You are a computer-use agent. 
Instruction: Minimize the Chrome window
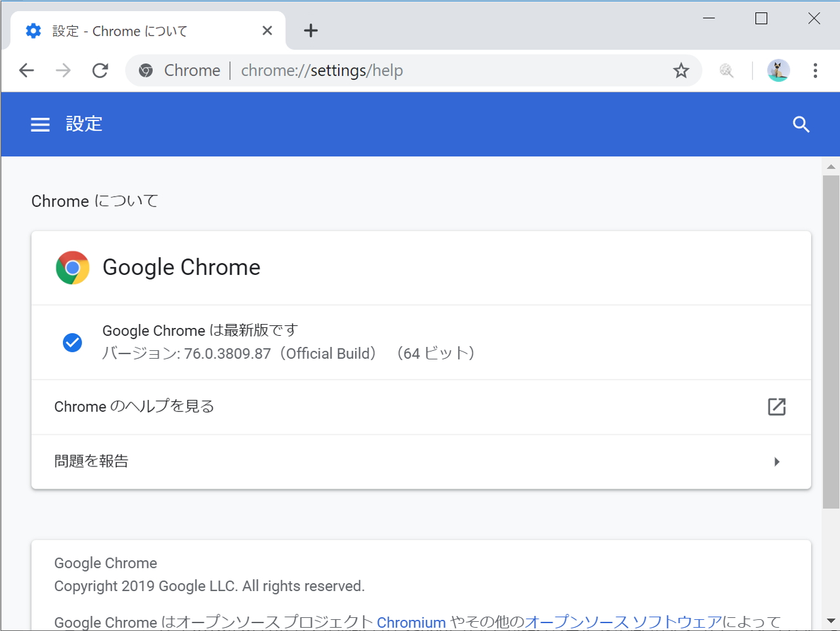tap(709, 18)
